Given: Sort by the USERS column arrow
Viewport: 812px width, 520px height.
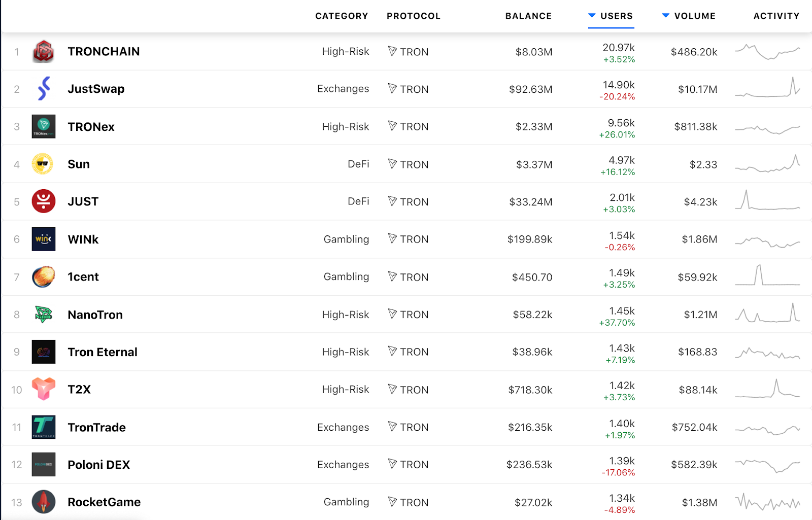Looking at the screenshot, I should (x=592, y=16).
